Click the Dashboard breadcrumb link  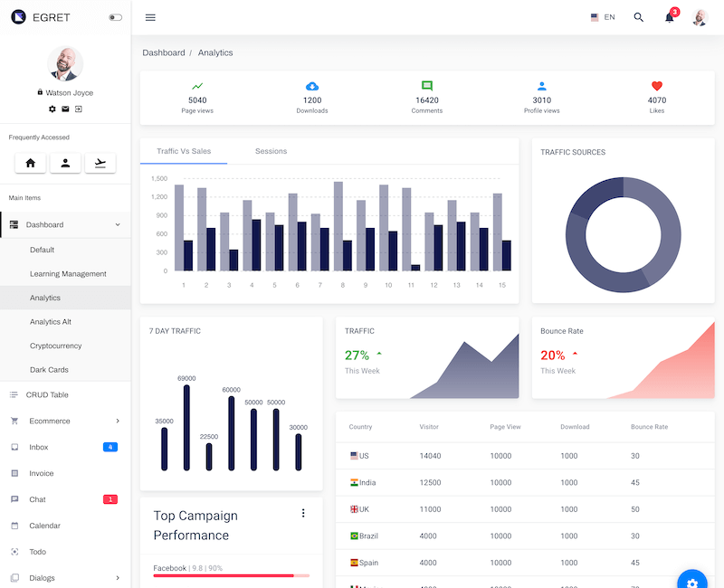(164, 53)
